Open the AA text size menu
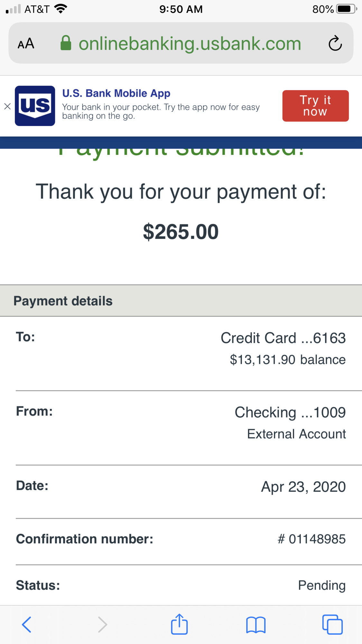This screenshot has width=362, height=644. (26, 43)
